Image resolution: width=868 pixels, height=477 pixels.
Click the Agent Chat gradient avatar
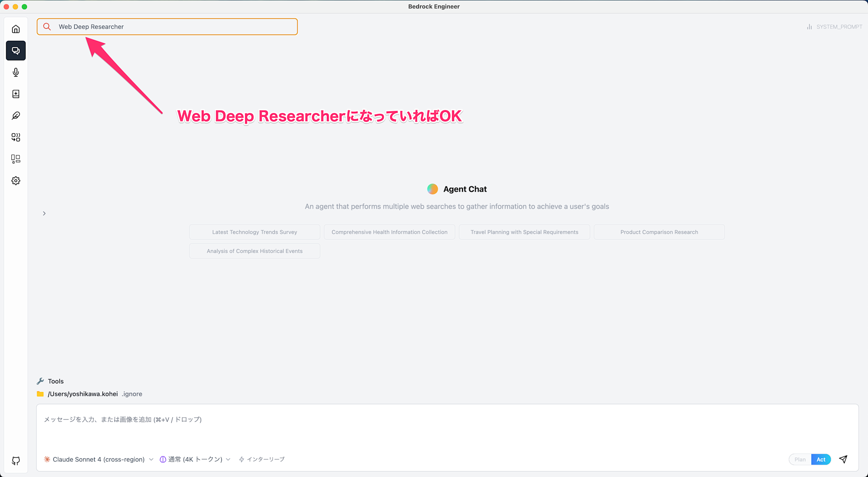pyautogui.click(x=432, y=189)
